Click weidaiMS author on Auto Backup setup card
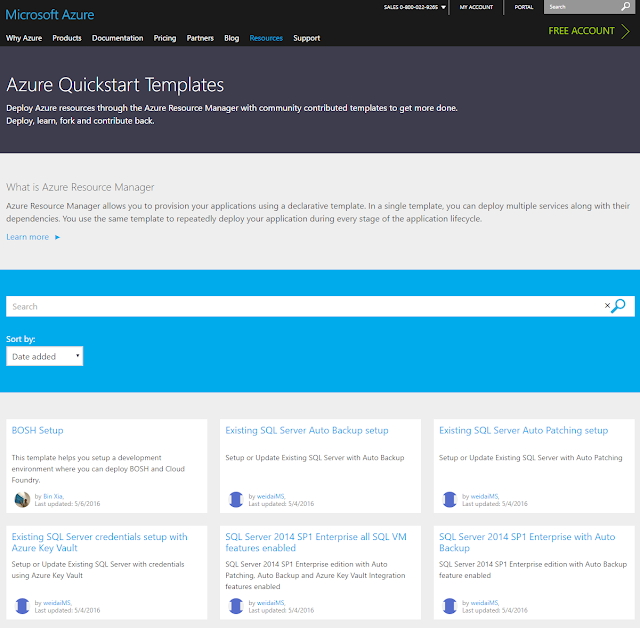 coord(270,496)
